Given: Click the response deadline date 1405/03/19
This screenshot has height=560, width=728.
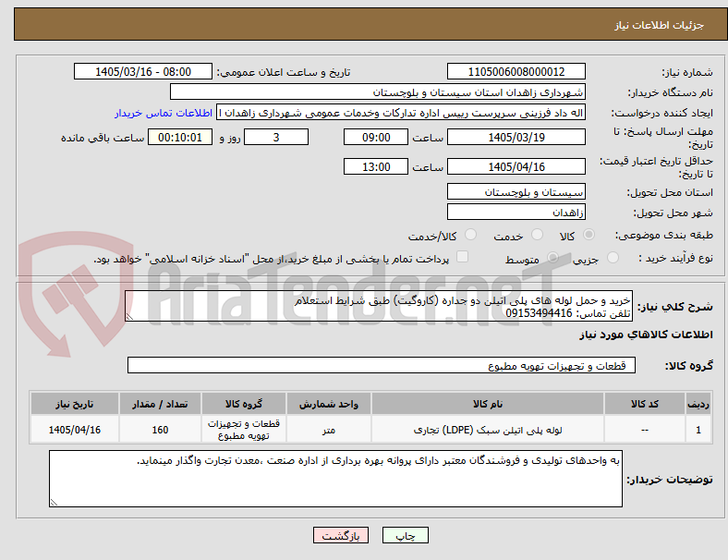Looking at the screenshot, I should 516,138.
